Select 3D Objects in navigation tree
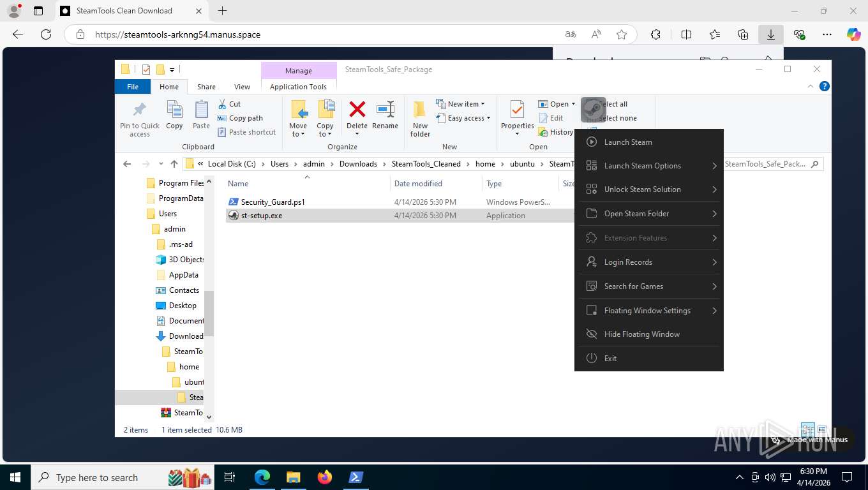Image resolution: width=868 pixels, height=490 pixels. pyautogui.click(x=180, y=260)
